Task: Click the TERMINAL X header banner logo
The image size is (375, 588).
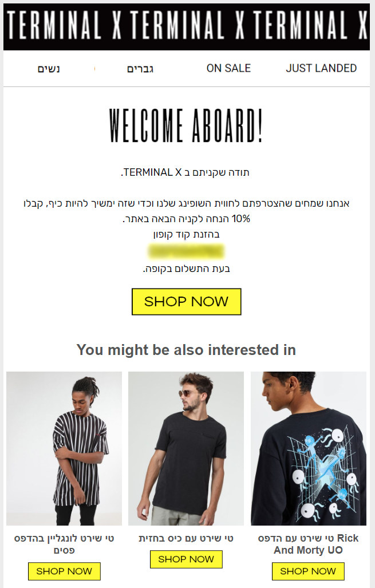Action: coord(187,27)
